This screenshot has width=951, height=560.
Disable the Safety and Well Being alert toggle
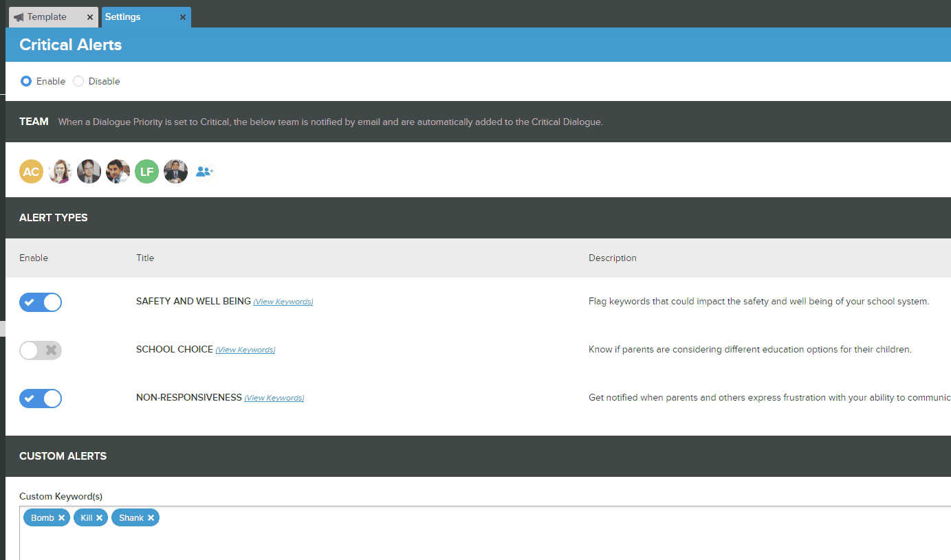tap(41, 302)
